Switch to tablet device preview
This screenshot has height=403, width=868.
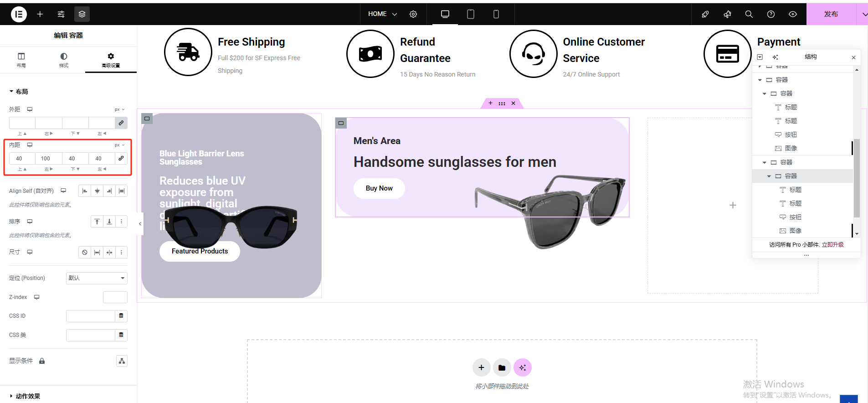[471, 14]
